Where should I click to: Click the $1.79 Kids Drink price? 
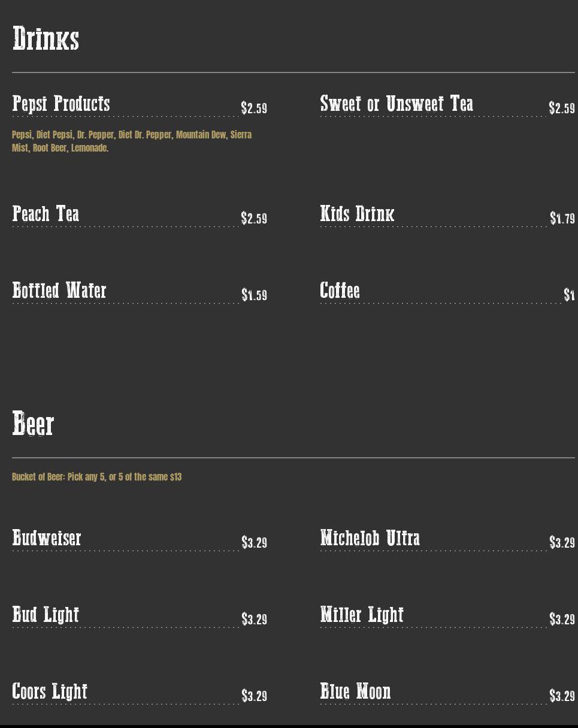click(562, 219)
